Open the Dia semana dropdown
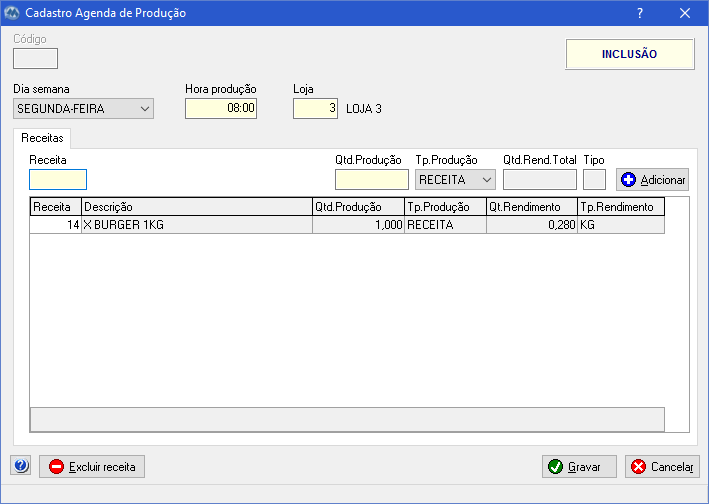Viewport: 709px width, 504px height. [83, 108]
